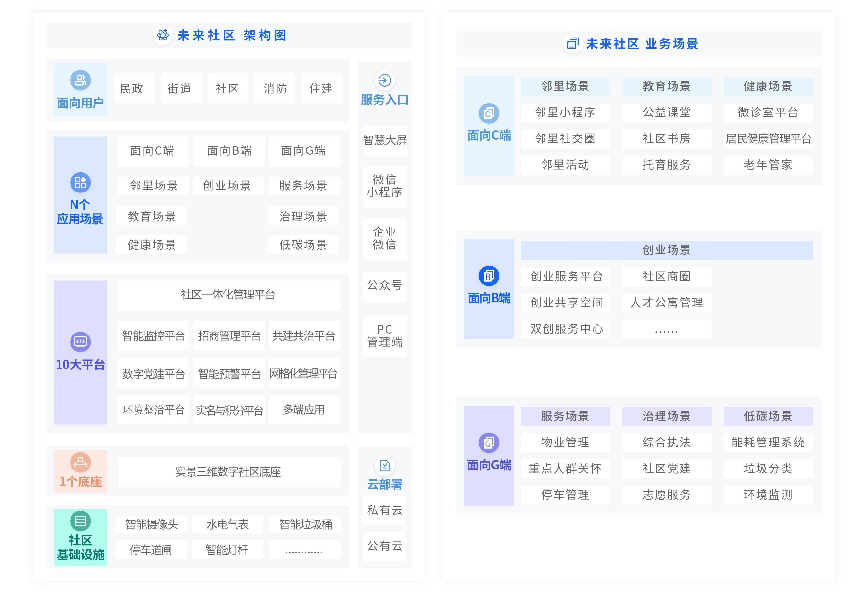Image resolution: width=868 pixels, height=593 pixels.
Task: Open the 社区一体化管理平台 box
Action: (x=229, y=295)
